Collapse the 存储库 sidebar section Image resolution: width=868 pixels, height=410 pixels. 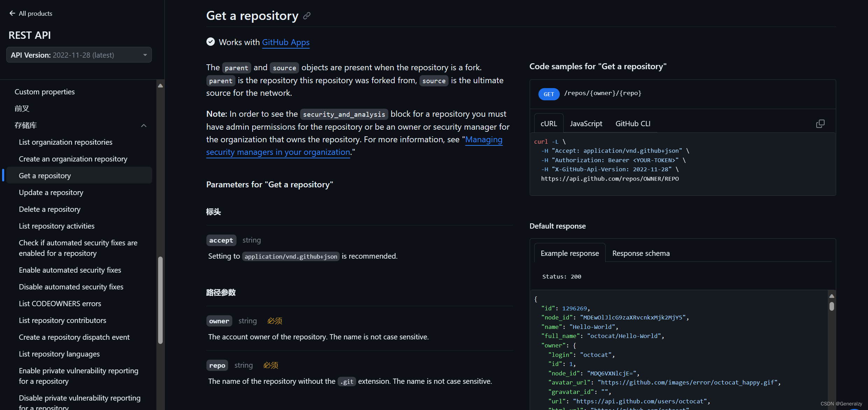tap(143, 125)
